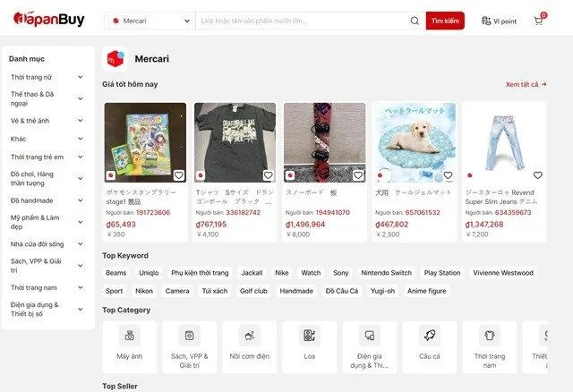Select the Nồi cơm điện category icon
This screenshot has height=392, width=573.
[250, 335]
